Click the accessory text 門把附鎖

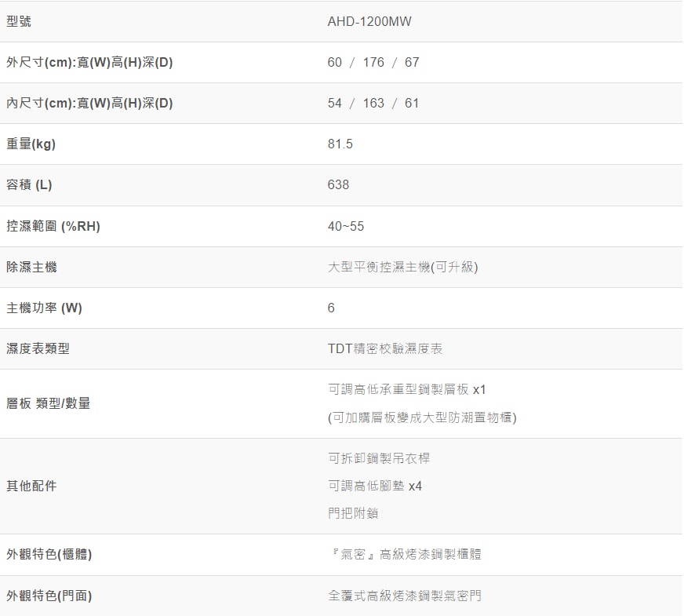coord(353,513)
